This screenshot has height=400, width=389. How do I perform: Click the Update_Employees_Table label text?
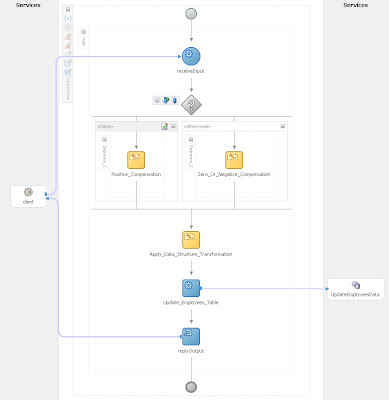(191, 302)
